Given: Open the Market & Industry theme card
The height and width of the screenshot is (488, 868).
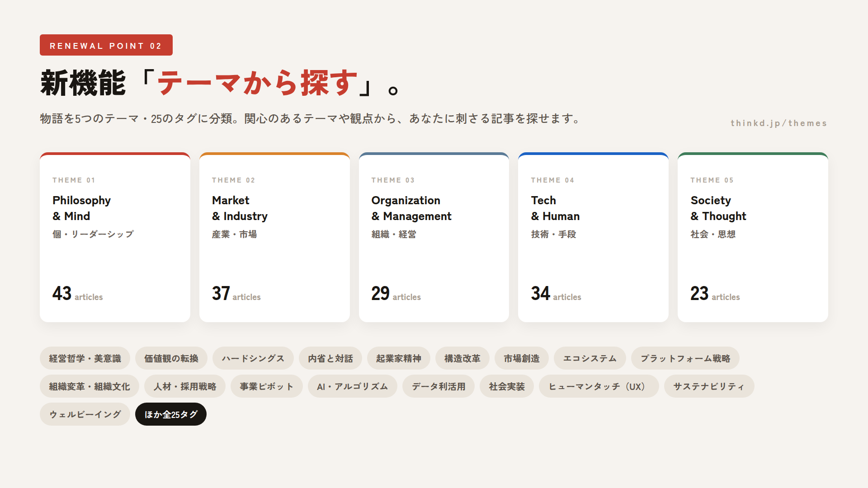Looking at the screenshot, I should (274, 237).
